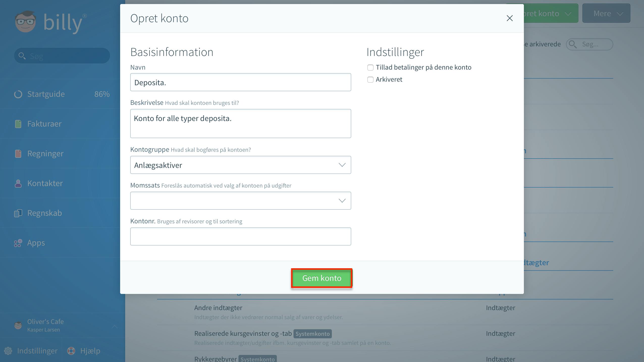Open the Momssats dropdown
Viewport: 644px width, 362px height.
click(240, 201)
